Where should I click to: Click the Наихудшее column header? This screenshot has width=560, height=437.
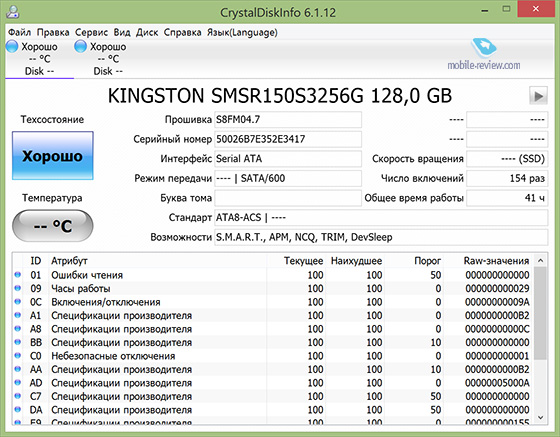[x=356, y=261]
